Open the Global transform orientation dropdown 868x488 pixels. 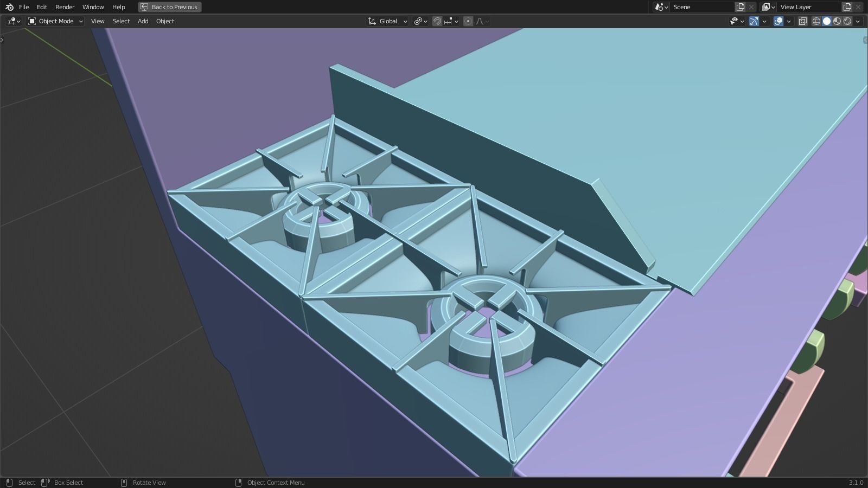[x=388, y=21]
